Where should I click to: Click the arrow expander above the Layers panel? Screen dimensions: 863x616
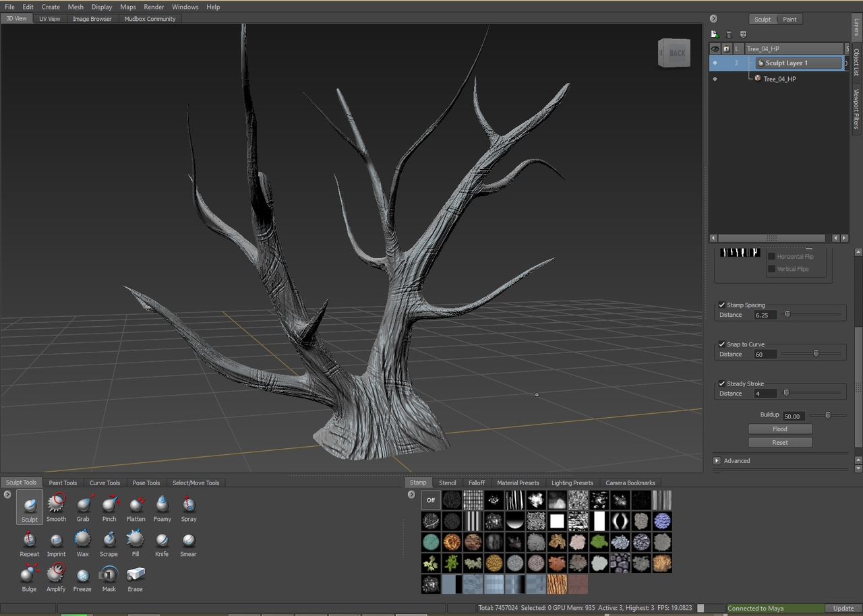tap(713, 19)
